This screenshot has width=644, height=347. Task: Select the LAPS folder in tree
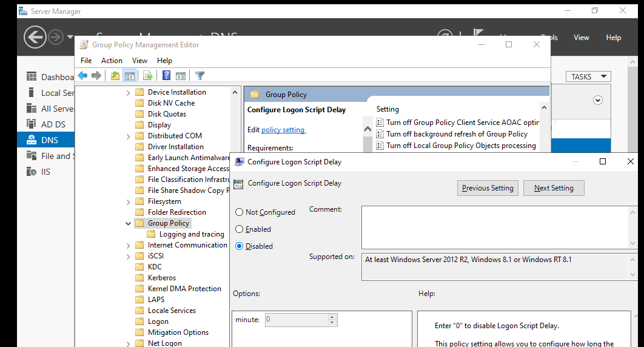point(150,300)
